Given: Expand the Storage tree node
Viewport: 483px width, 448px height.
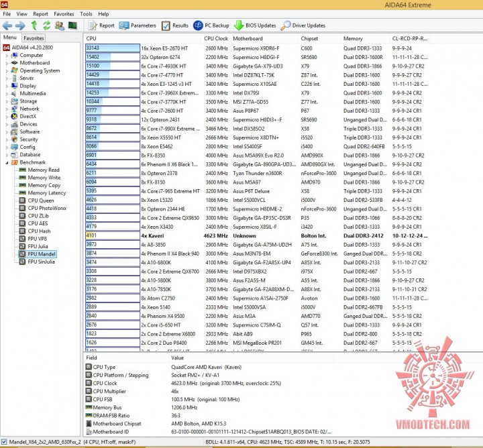Looking at the screenshot, I should click(x=7, y=101).
